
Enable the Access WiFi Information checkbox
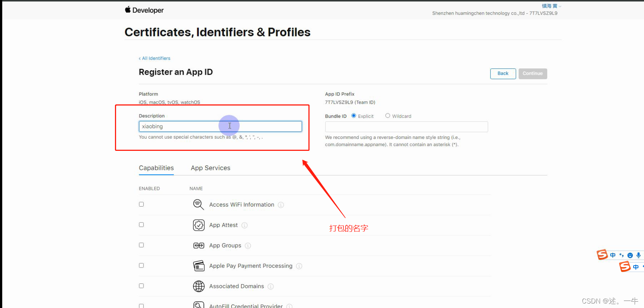click(x=141, y=204)
